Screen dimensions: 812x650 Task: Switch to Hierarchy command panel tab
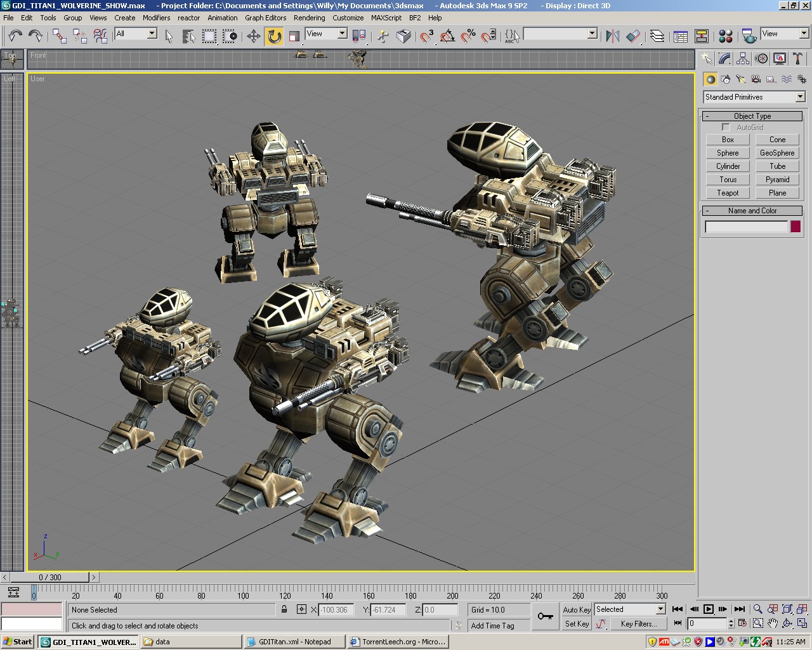pyautogui.click(x=743, y=59)
